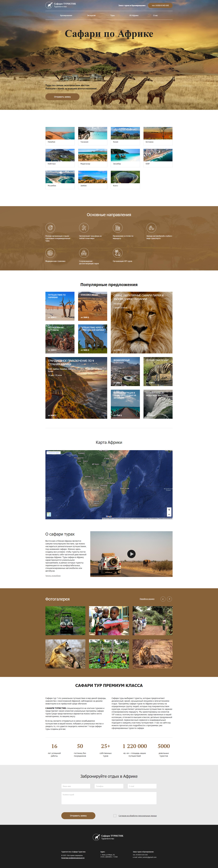Check the personal data consent checkbox
Image resolution: width=218 pixels, height=868 pixels.
coord(115,816)
